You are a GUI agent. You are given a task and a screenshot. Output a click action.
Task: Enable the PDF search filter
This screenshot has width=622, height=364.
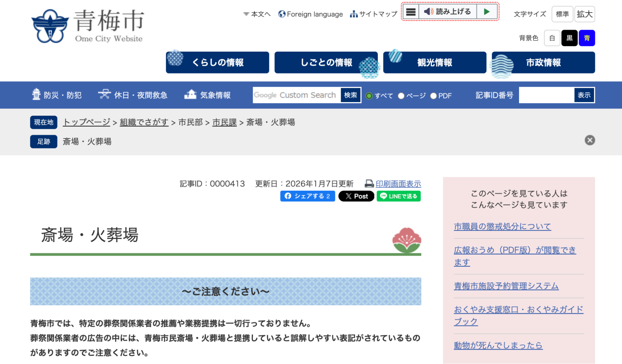pyautogui.click(x=433, y=96)
